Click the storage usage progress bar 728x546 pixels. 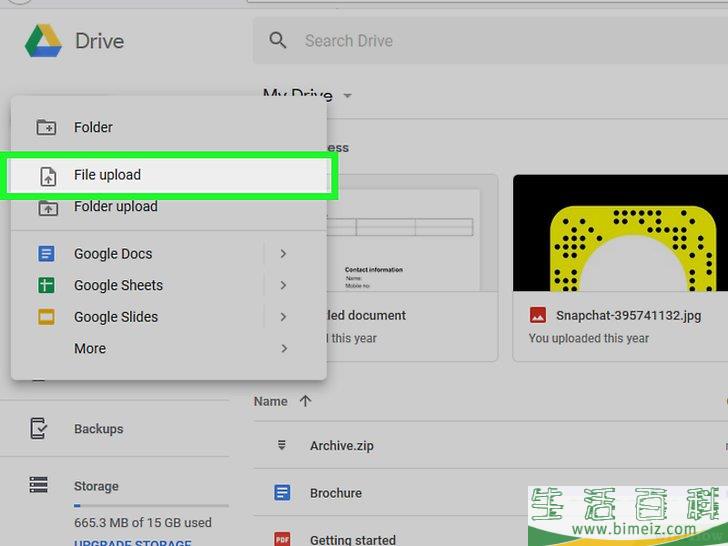tap(151, 506)
